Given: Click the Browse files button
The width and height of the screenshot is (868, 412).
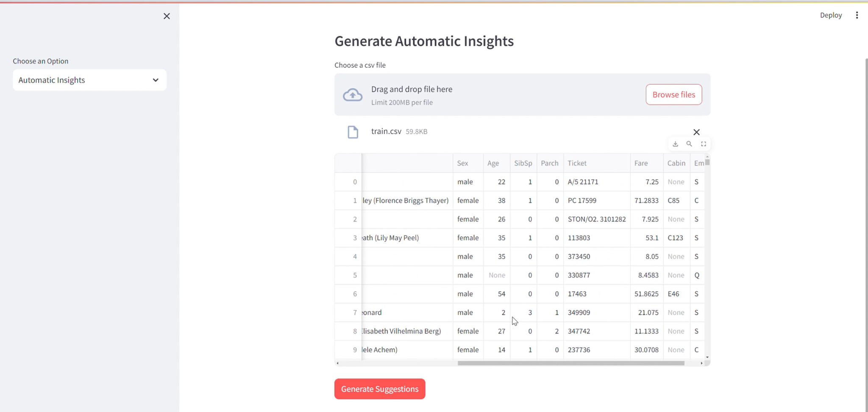Looking at the screenshot, I should (x=673, y=94).
